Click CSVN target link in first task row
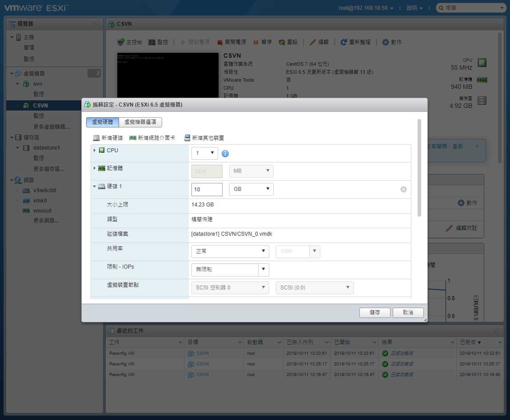The width and height of the screenshot is (510, 420). point(202,353)
